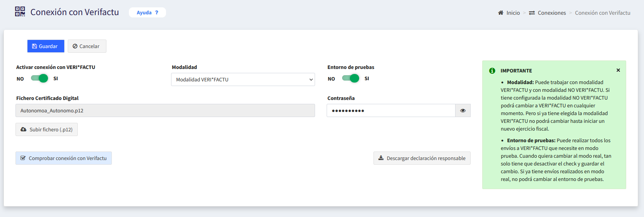This screenshot has height=217, width=644.
Task: Click the QR code icon beside page title
Action: (x=20, y=12)
